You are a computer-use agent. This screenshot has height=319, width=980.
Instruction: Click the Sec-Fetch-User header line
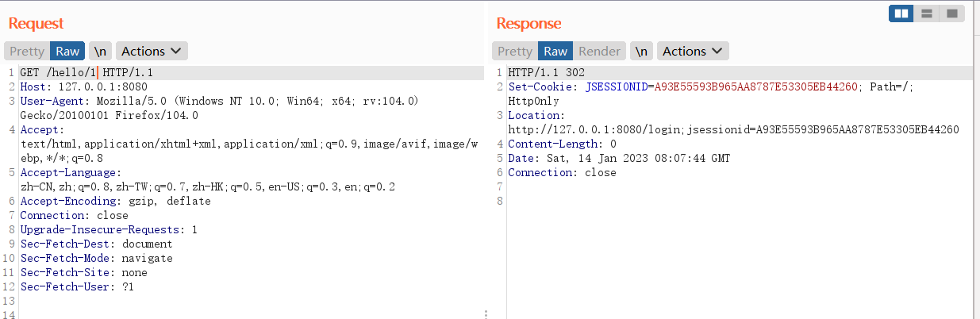point(77,287)
